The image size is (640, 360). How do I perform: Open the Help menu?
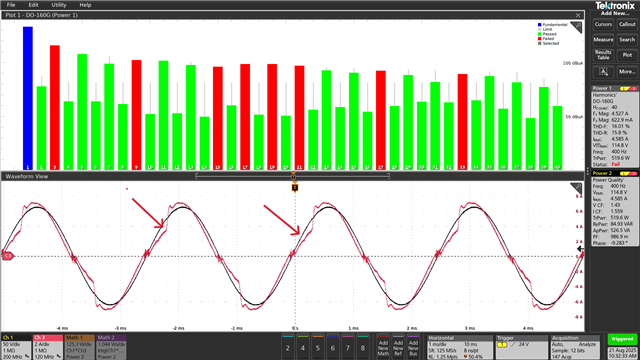pos(85,5)
